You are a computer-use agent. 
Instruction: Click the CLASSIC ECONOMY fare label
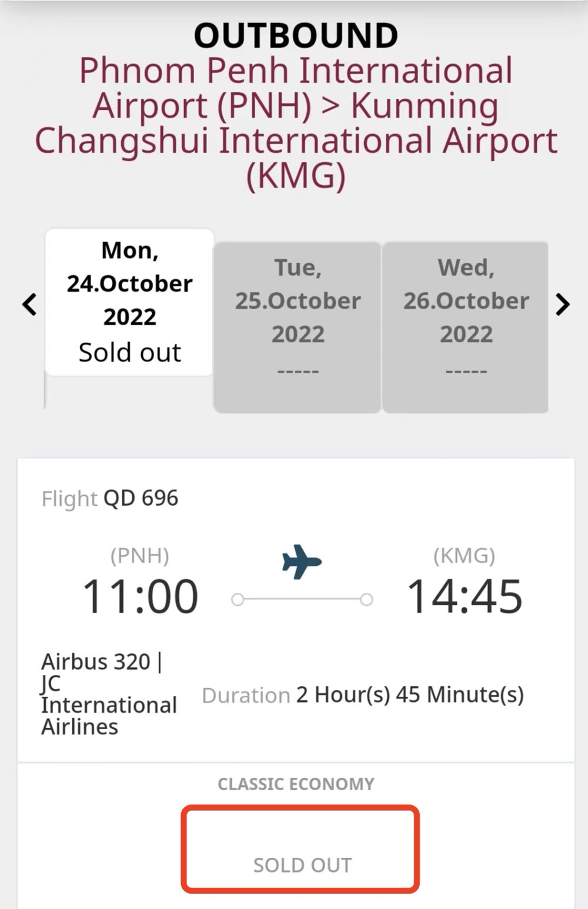(x=296, y=784)
